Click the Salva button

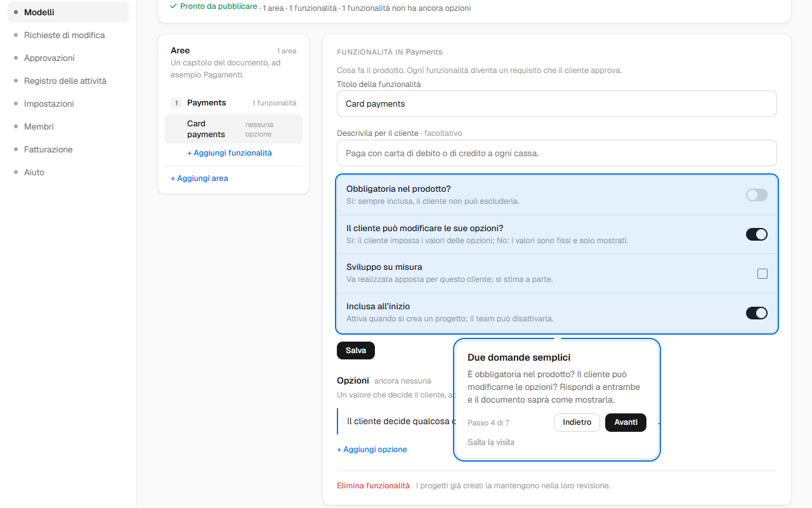click(x=356, y=351)
